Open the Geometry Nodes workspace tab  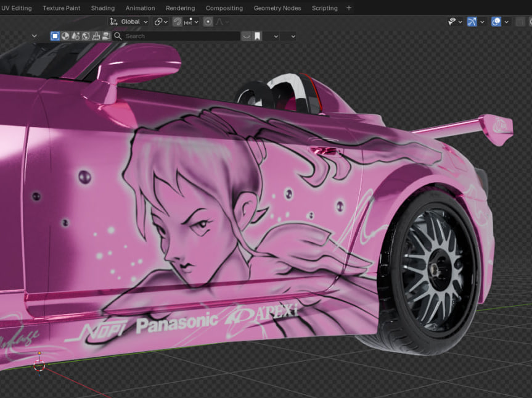[277, 8]
